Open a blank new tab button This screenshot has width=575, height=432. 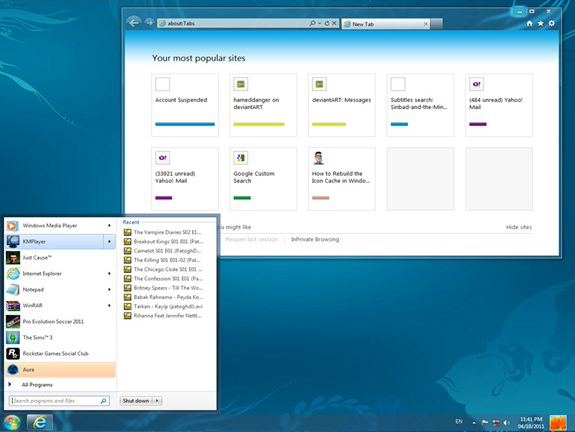tap(436, 24)
